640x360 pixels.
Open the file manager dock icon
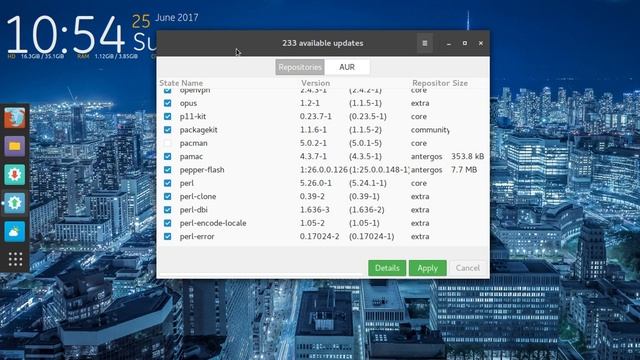click(x=15, y=146)
